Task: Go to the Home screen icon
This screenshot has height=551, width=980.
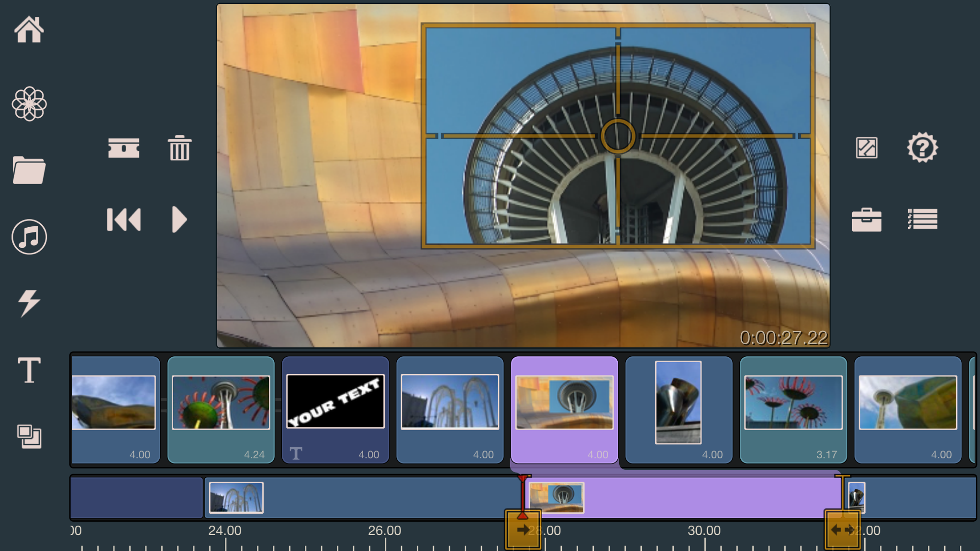Action: [x=29, y=30]
